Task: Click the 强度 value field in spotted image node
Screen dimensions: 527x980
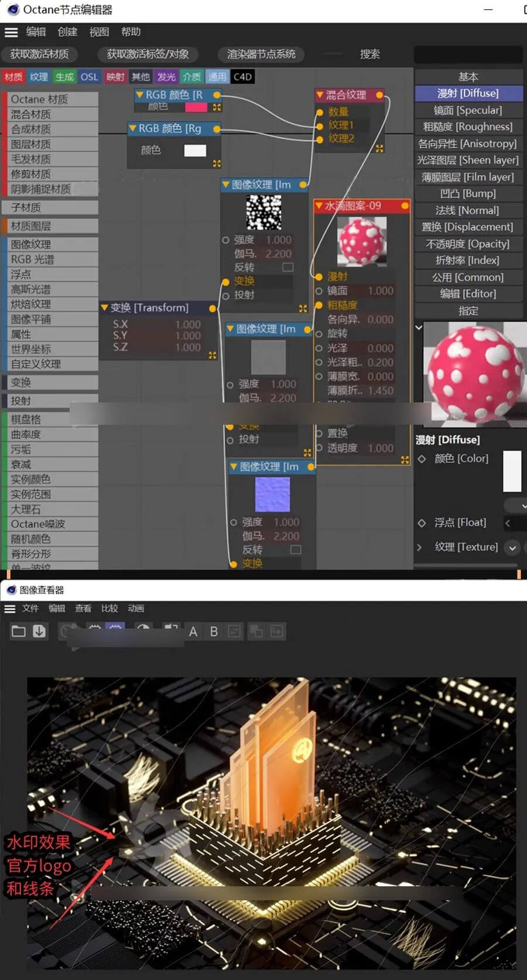Action: (x=278, y=240)
